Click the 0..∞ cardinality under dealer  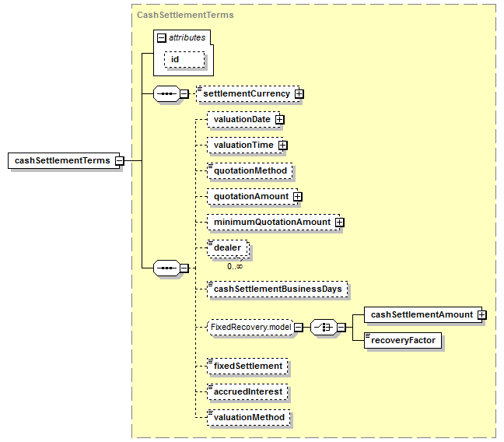click(235, 266)
